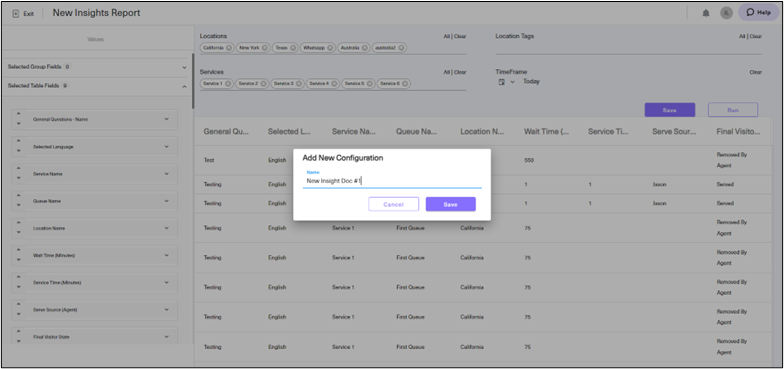Image resolution: width=784 pixels, height=369 pixels.
Task: Move Service Time (Minutes) field up
Action: coord(19,278)
